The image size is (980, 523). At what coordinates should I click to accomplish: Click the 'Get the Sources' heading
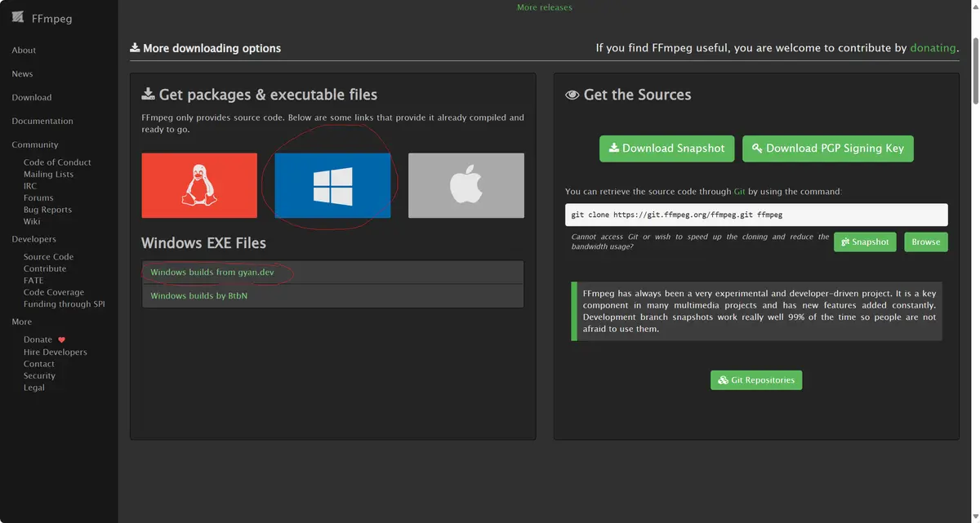tap(628, 95)
